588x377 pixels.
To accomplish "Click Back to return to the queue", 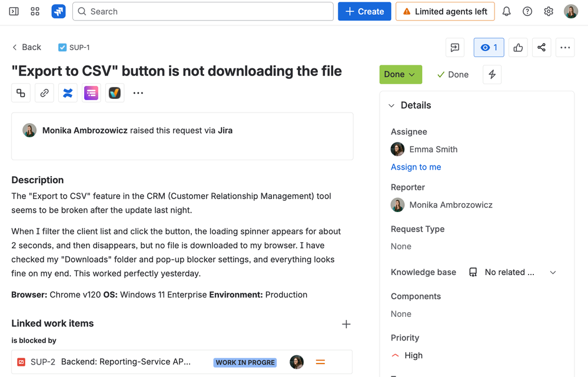I will pos(26,47).
